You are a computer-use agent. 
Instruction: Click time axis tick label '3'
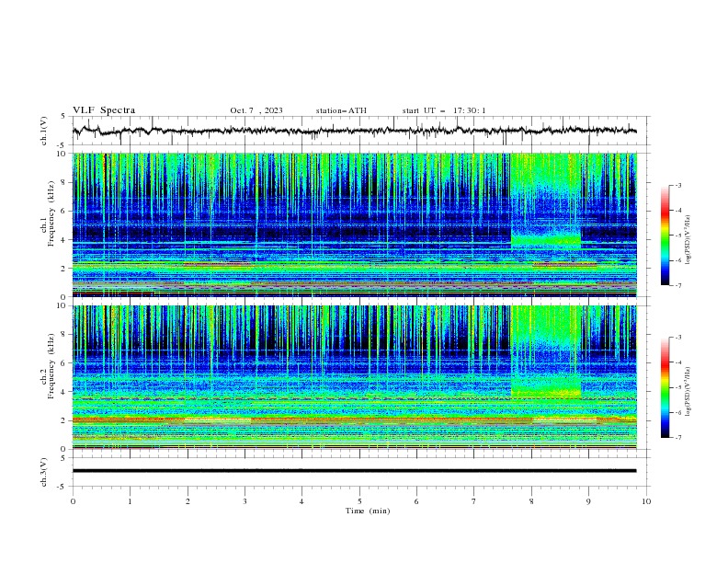tap(245, 501)
